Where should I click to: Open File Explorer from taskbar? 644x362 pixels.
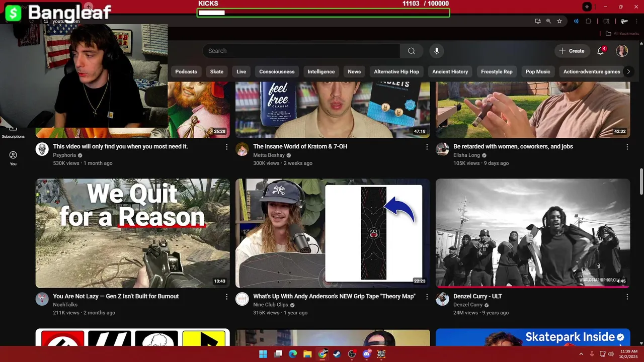(307, 354)
